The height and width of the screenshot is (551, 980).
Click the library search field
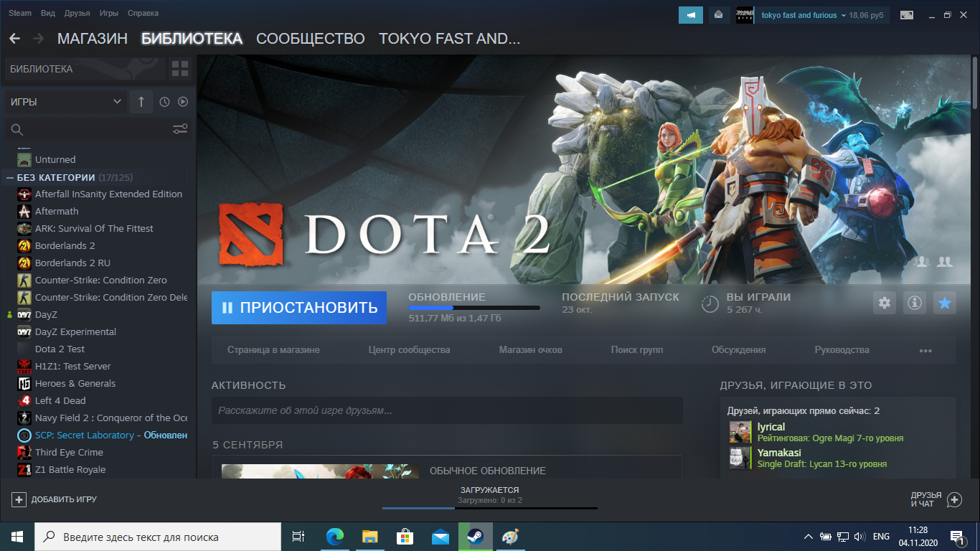pyautogui.click(x=88, y=130)
